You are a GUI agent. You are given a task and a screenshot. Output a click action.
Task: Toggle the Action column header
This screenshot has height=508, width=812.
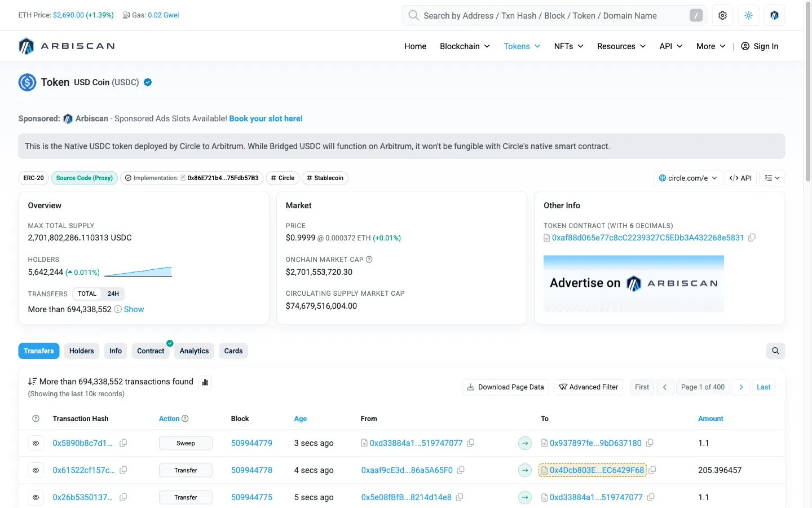click(x=169, y=419)
